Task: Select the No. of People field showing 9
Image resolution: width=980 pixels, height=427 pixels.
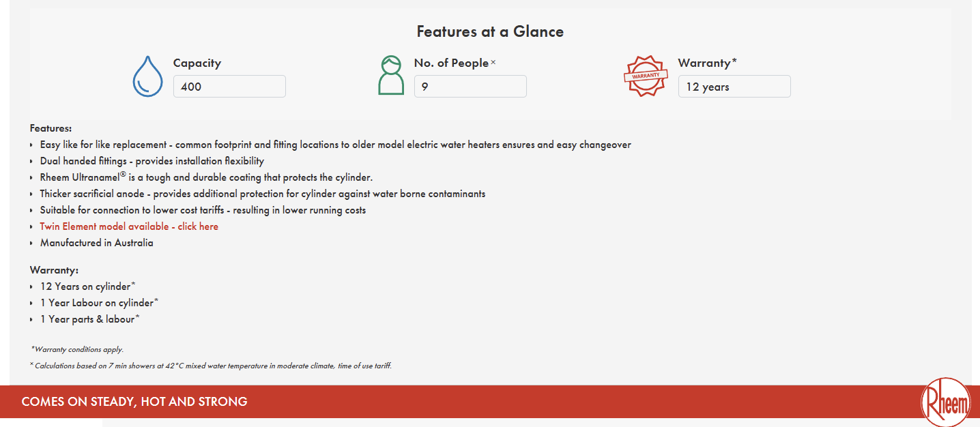Action: pyautogui.click(x=470, y=87)
